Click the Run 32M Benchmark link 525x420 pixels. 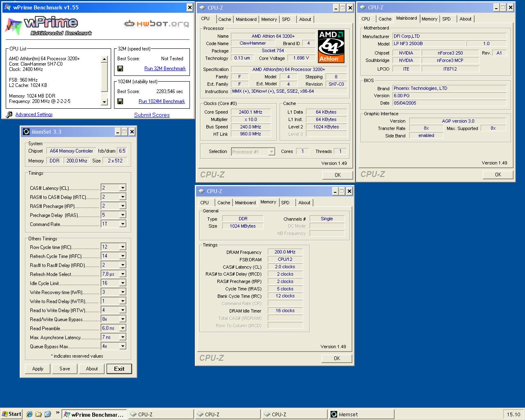165,68
